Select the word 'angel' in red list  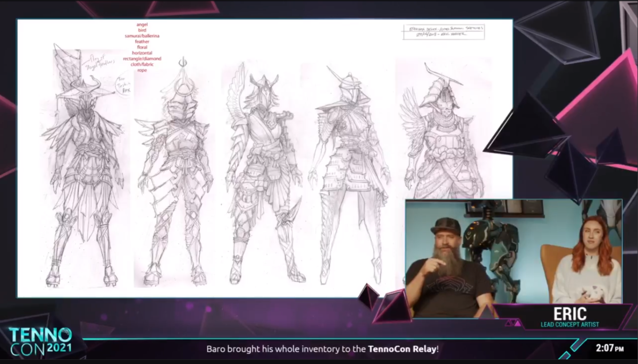pos(142,24)
